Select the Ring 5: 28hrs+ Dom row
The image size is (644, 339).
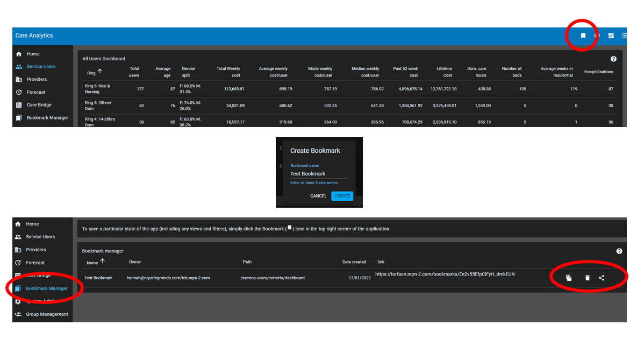pyautogui.click(x=350, y=105)
